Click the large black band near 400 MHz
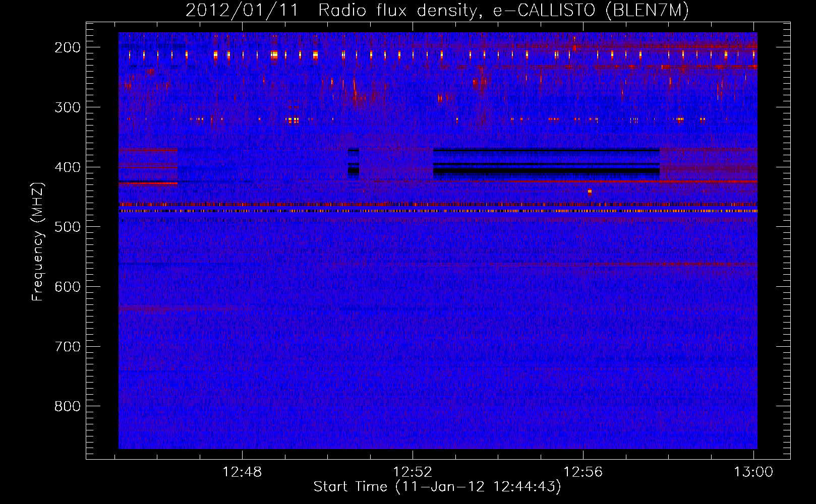 coord(546,171)
